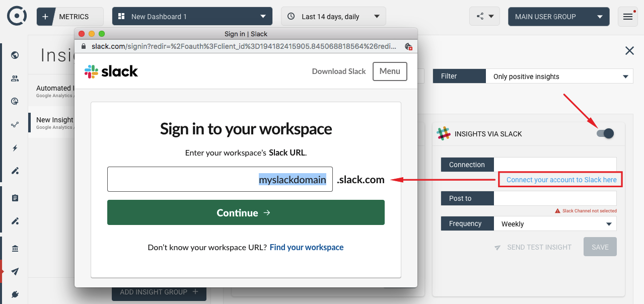Viewport: 644px width, 304px height.
Task: Open the hamburger menu
Action: pyautogui.click(x=627, y=17)
